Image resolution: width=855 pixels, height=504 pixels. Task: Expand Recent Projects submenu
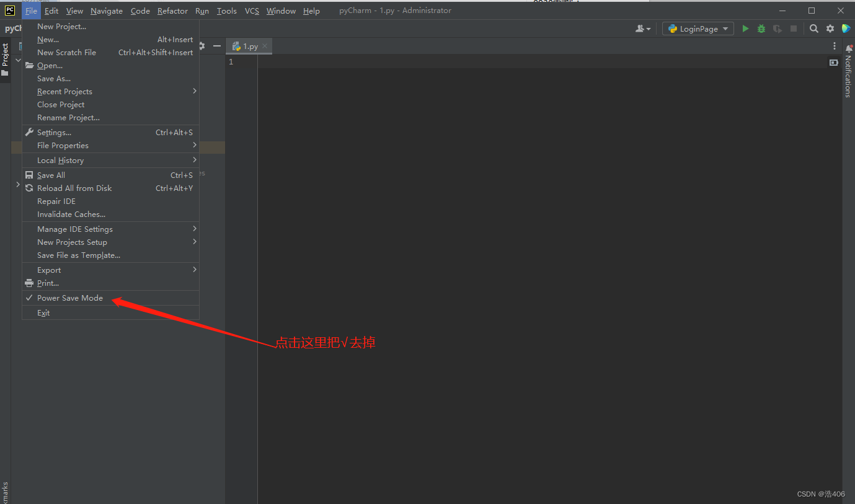[x=110, y=92]
